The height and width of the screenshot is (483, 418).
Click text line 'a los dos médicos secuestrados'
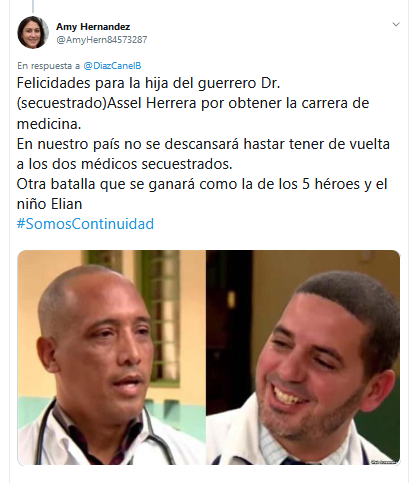pos(124,164)
